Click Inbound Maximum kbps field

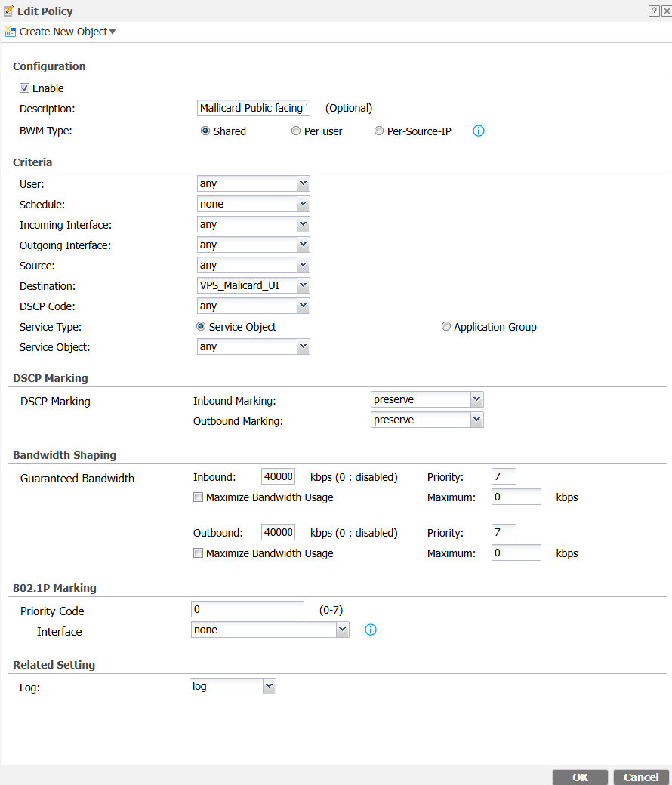click(x=516, y=497)
